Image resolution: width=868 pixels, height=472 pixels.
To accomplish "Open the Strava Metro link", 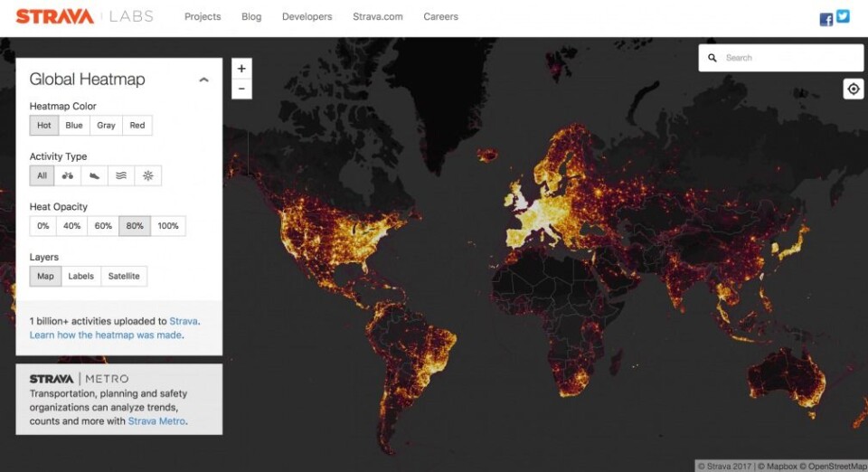I will click(156, 421).
